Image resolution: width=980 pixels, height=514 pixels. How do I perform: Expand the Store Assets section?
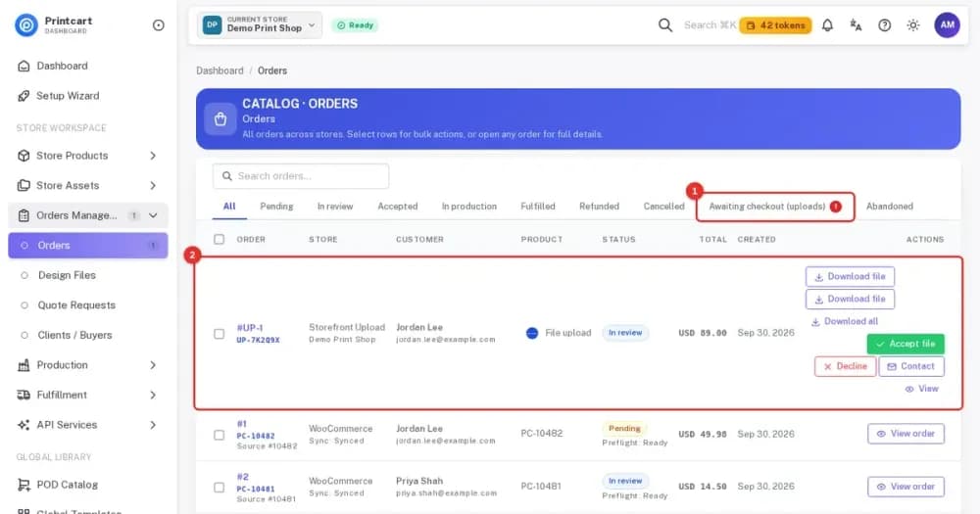click(x=87, y=185)
